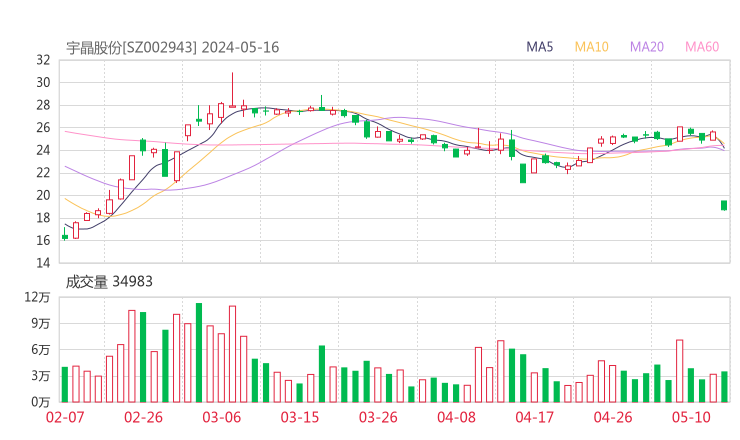Click the 04-17 date axis label
Image resolution: width=740 pixels, height=440 pixels.
pos(535,417)
